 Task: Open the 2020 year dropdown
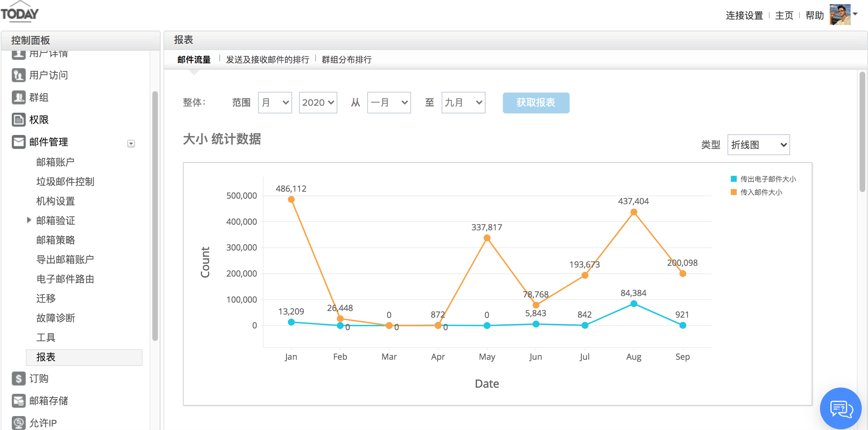pos(318,103)
